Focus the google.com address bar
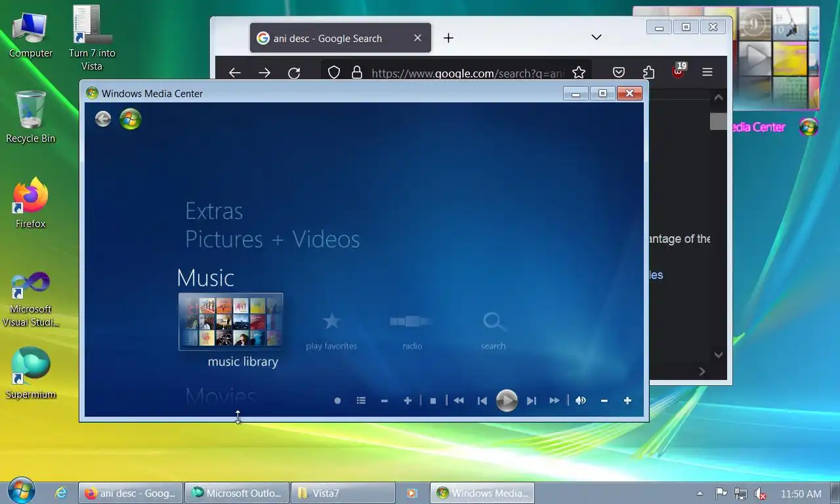Image resolution: width=840 pixels, height=504 pixels. point(467,73)
